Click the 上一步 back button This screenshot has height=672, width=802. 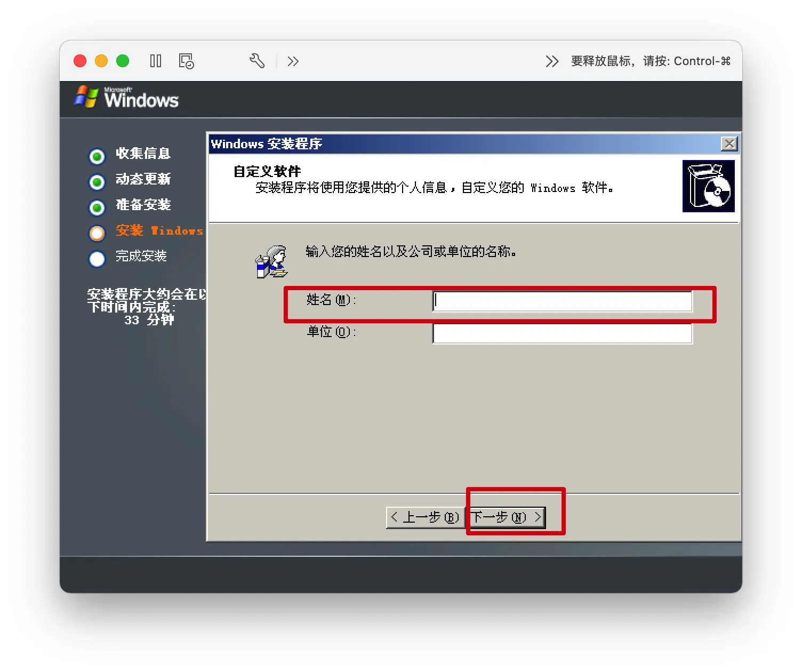[x=425, y=517]
